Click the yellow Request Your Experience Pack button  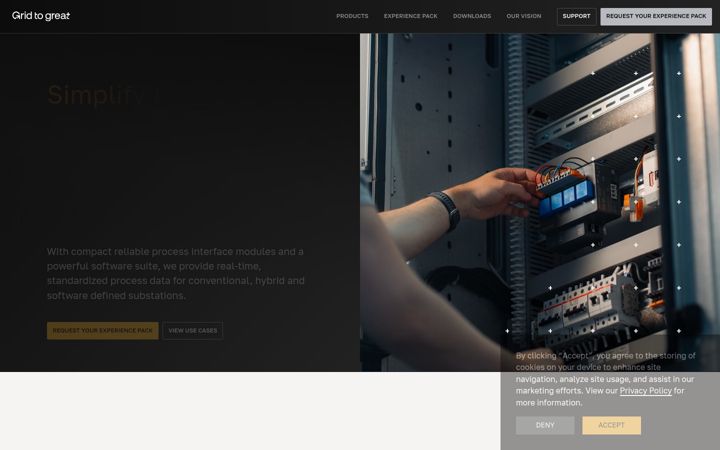pos(102,331)
